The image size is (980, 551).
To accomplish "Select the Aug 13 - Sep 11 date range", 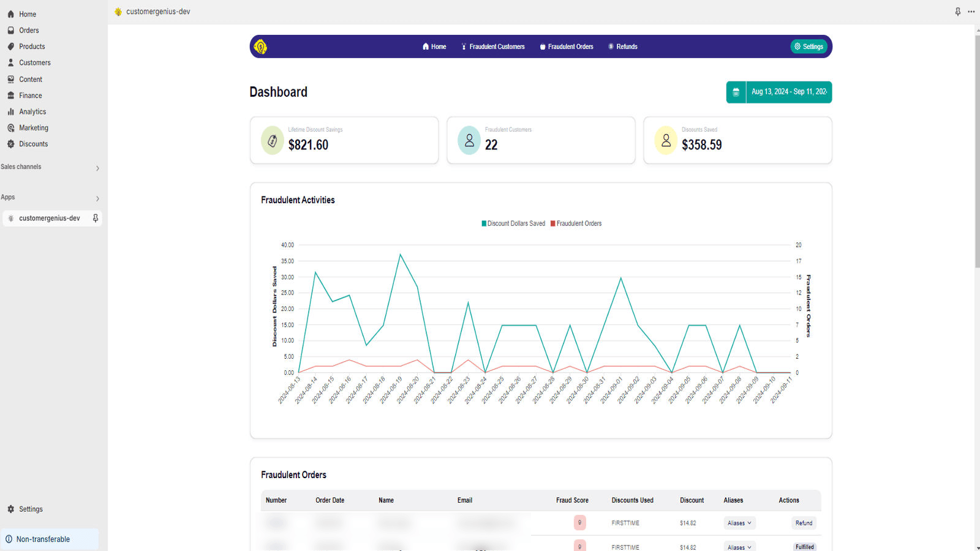I will (x=788, y=92).
